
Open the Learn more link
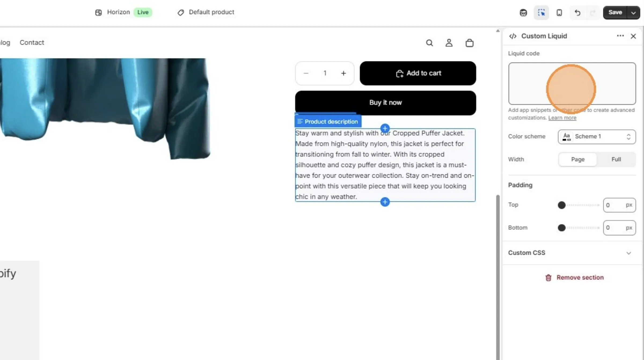click(562, 117)
